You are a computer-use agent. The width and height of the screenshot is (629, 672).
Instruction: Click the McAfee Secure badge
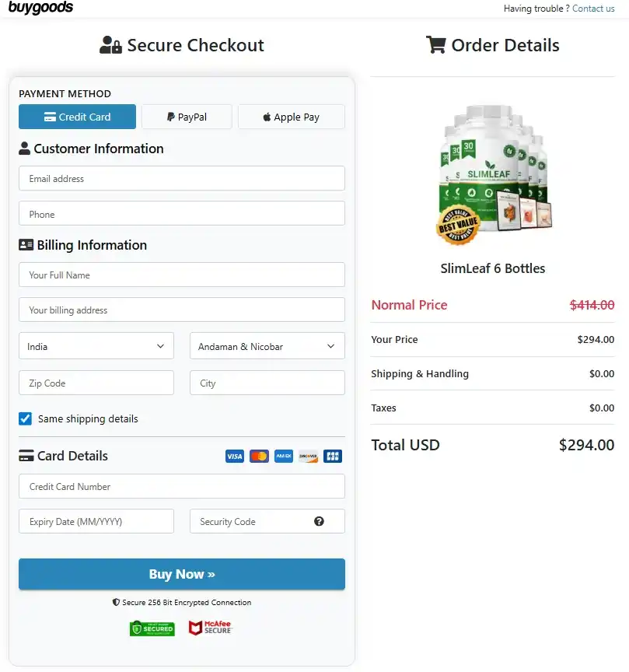[x=209, y=628]
